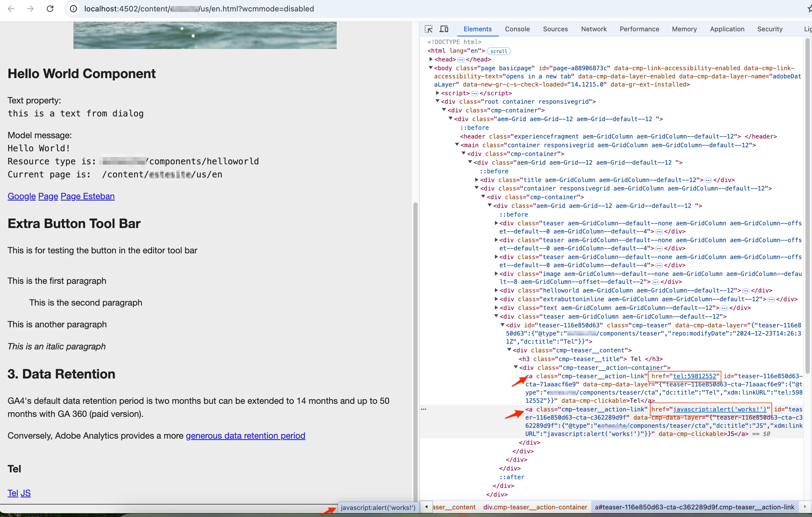The height and width of the screenshot is (517, 812).
Task: Expand the script element node
Action: pos(437,93)
